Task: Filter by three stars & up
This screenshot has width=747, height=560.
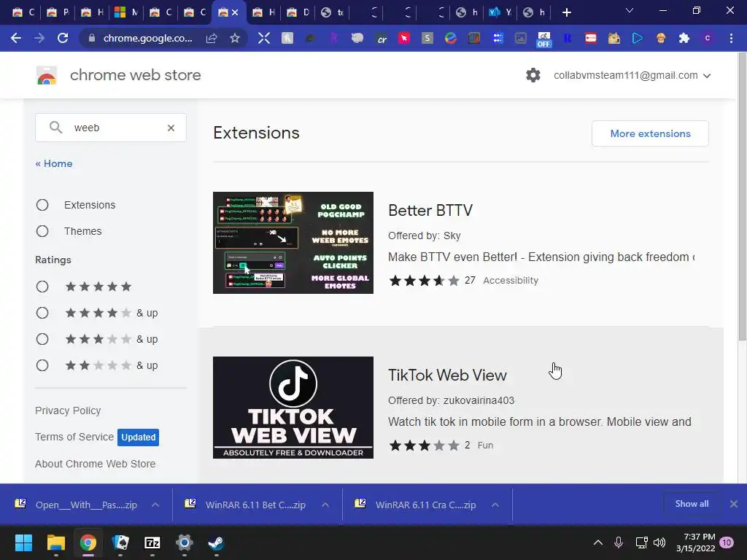Action: pos(42,338)
